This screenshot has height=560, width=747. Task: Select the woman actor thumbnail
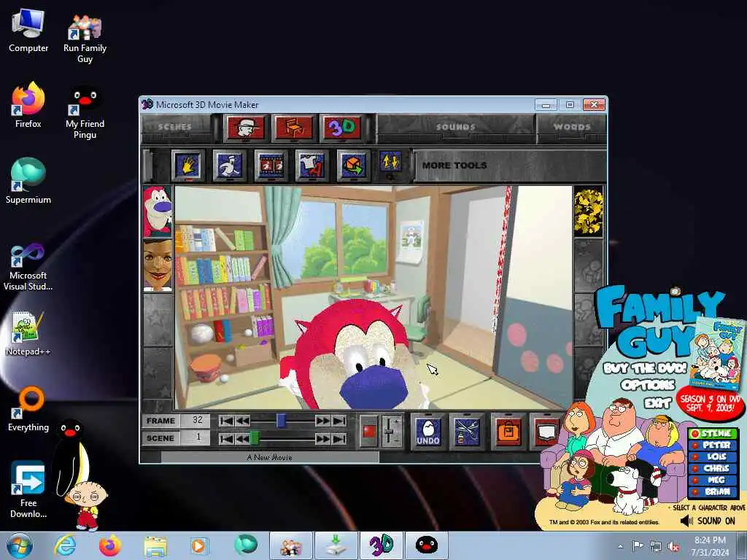[158, 265]
